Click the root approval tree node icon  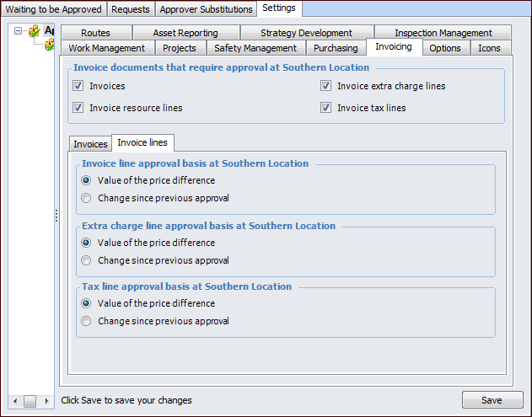[34, 31]
